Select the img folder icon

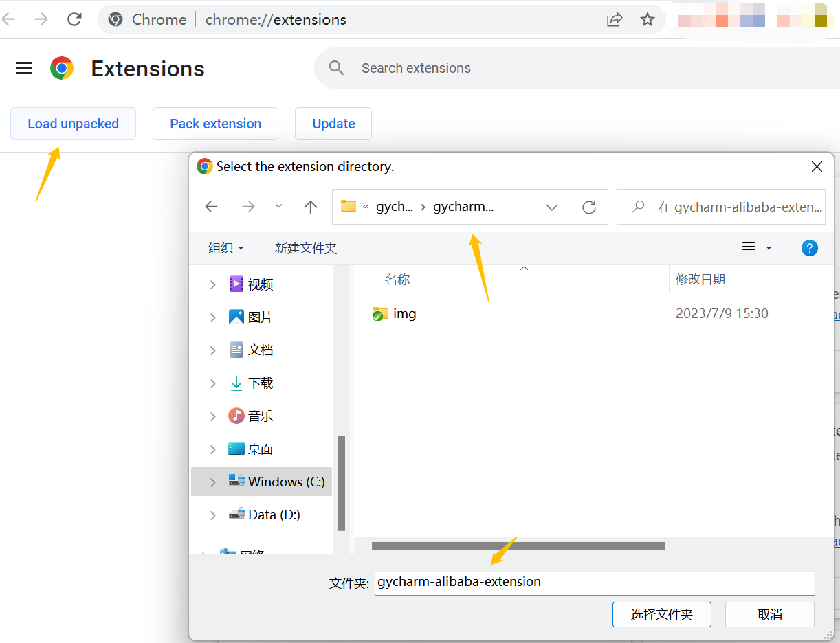380,314
